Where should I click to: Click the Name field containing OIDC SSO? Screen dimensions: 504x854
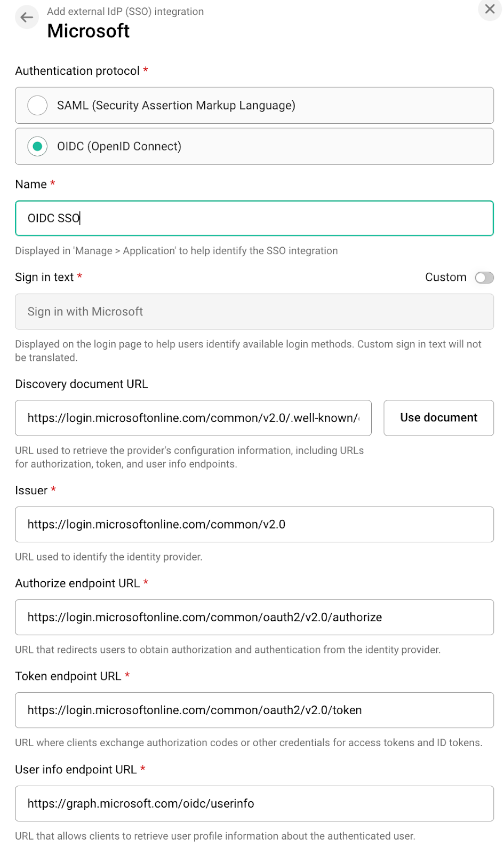click(254, 218)
